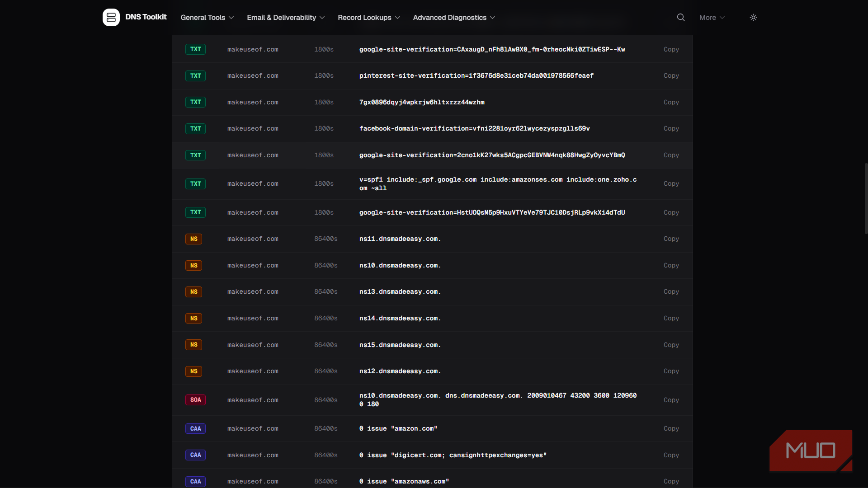Click the CAA badge for digicert.com
The height and width of the screenshot is (488, 868).
195,455
